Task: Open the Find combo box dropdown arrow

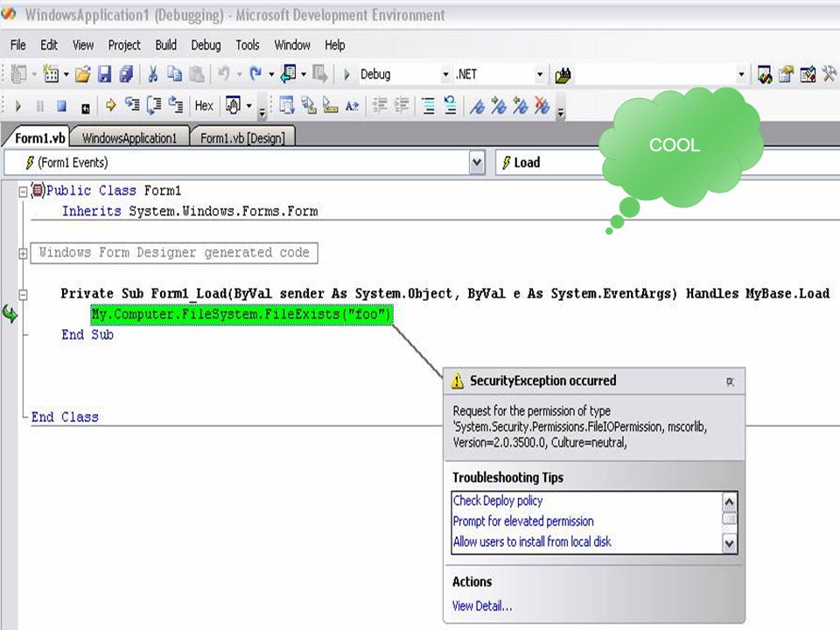Action: (x=741, y=74)
